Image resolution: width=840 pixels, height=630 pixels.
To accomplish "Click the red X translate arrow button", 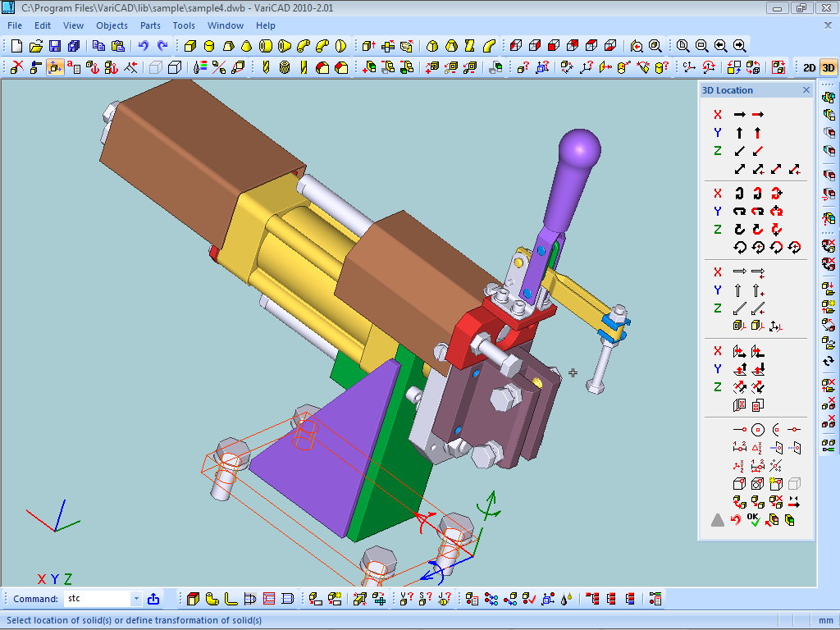I will [757, 114].
